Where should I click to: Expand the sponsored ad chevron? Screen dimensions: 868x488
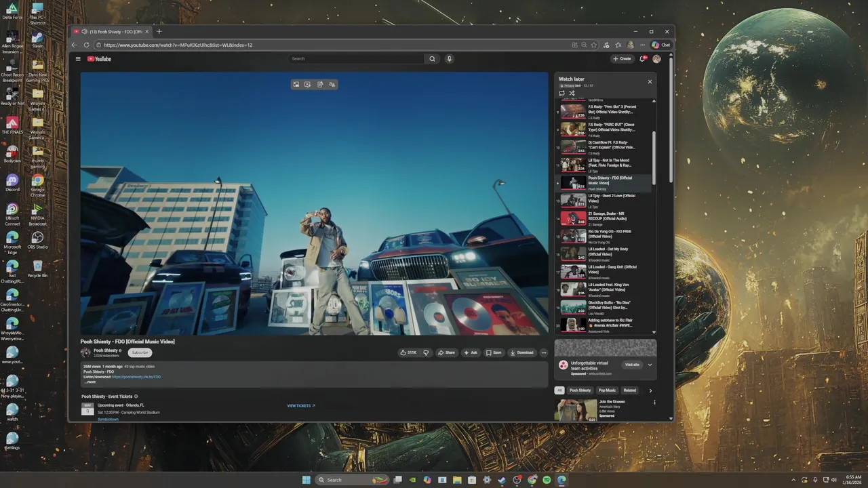point(650,365)
